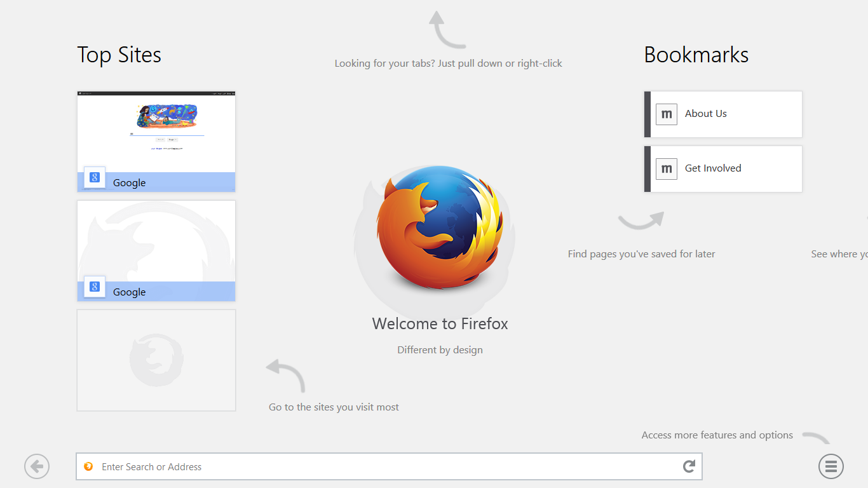Click 'Looking for your tabs?' hint text

(x=449, y=64)
